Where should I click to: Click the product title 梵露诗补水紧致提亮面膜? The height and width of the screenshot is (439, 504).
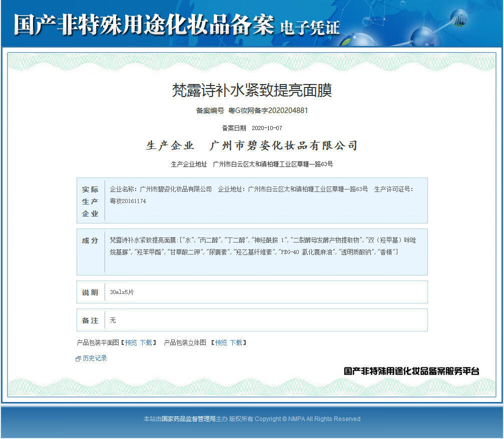click(x=252, y=90)
